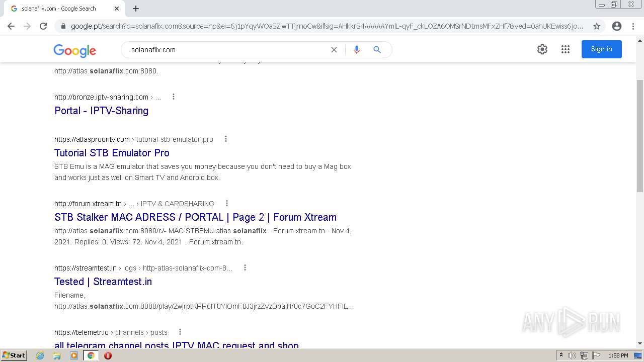
Task: Start a voice search with microphone
Action: coord(357,50)
